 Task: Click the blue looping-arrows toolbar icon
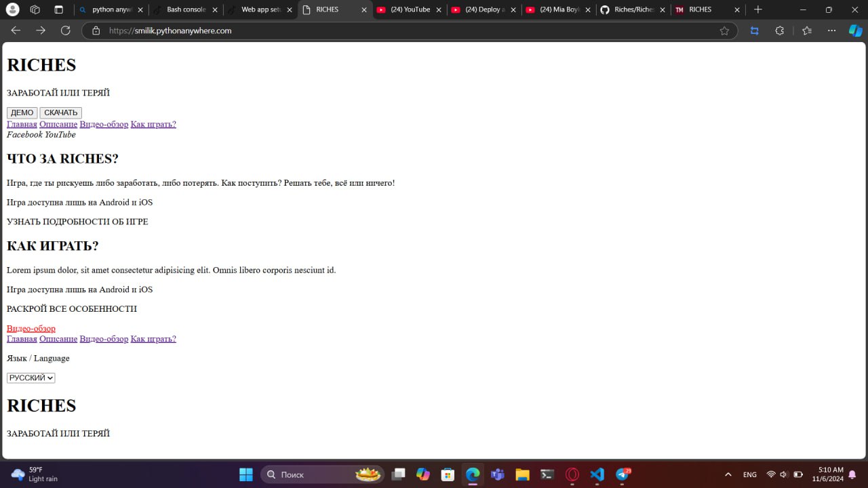pyautogui.click(x=754, y=30)
